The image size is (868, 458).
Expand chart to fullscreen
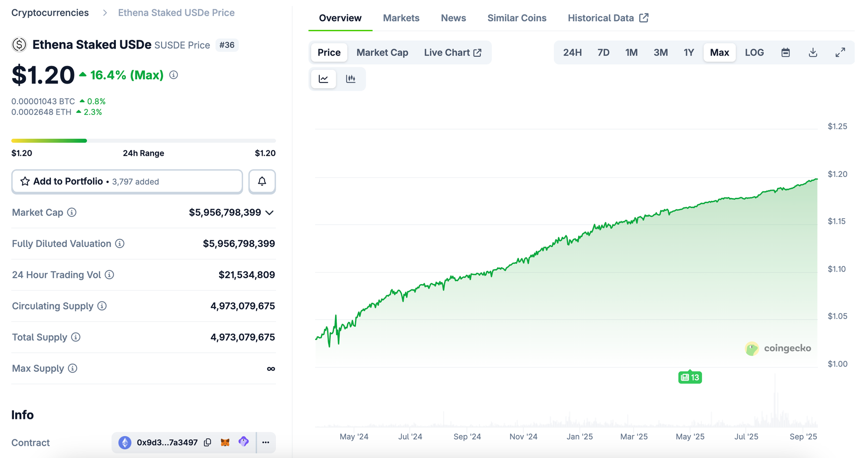(x=840, y=52)
